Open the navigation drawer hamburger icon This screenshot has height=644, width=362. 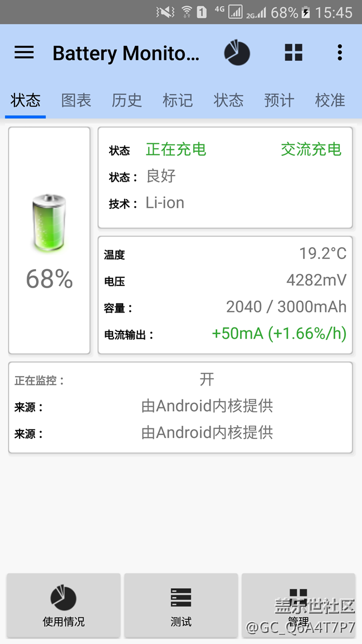tap(24, 52)
